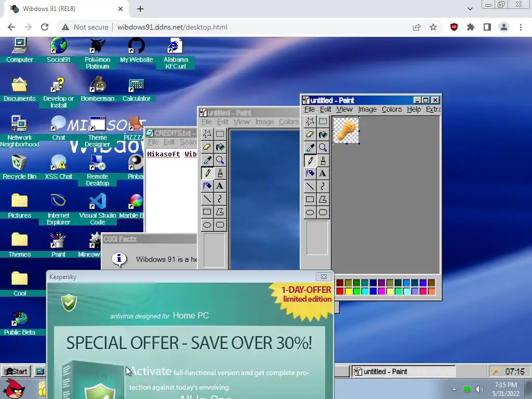Open the XSS Chat shortcut
Viewport: 532px width, 399px height.
click(58, 167)
